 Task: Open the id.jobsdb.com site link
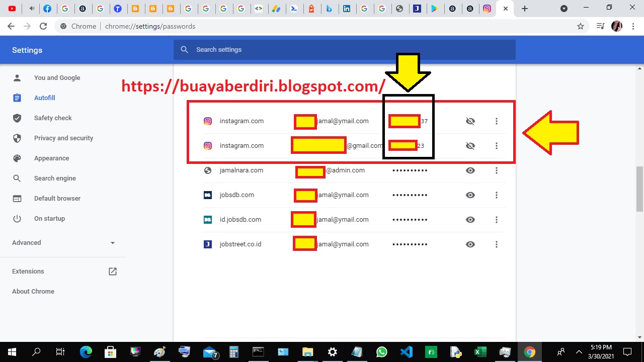click(240, 220)
